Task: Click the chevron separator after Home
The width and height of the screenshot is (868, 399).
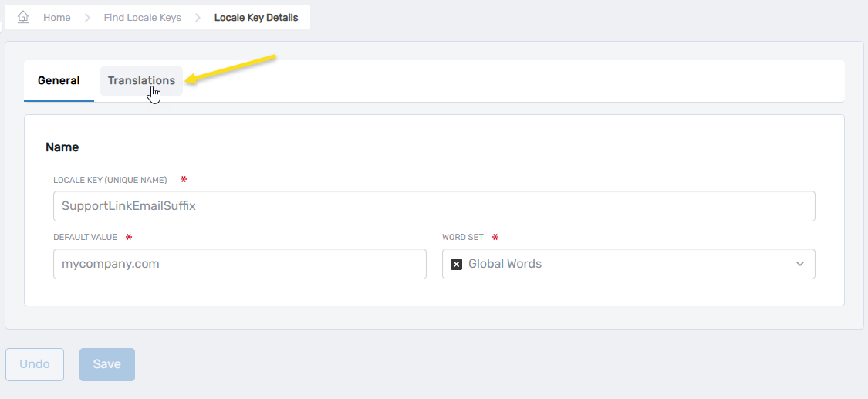Action: 87,18
